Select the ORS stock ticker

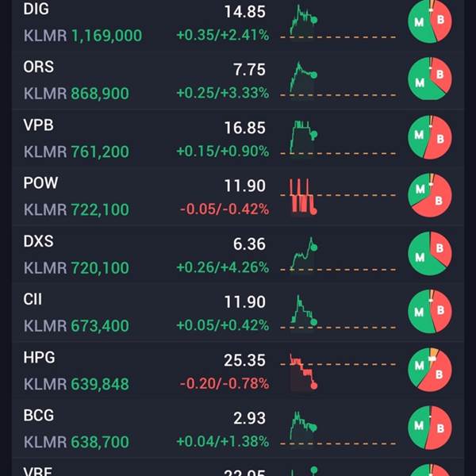tap(39, 67)
